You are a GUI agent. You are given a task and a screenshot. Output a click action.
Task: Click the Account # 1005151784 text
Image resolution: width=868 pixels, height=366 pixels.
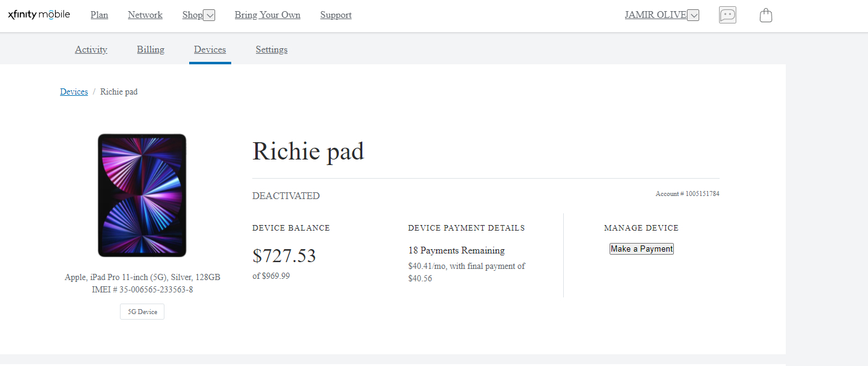click(x=687, y=194)
